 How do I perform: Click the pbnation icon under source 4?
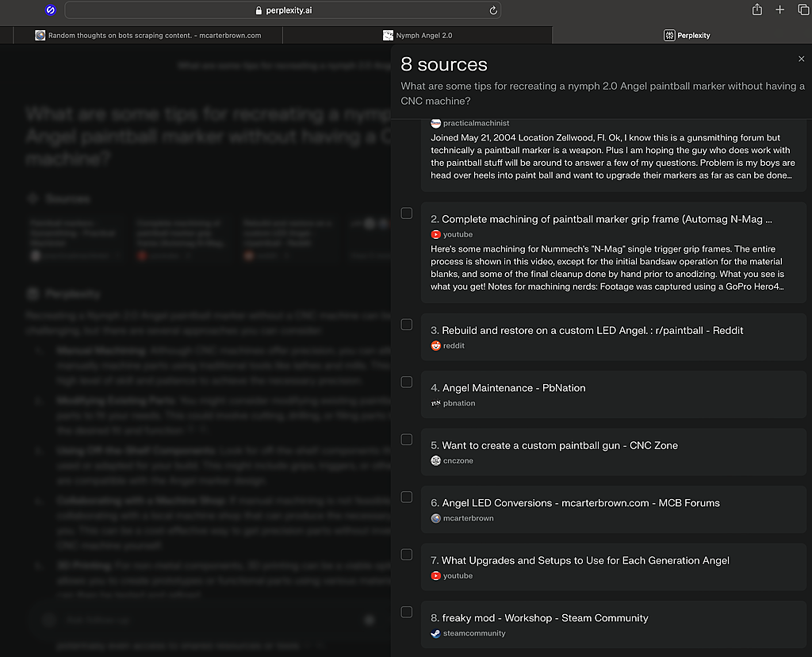point(435,403)
